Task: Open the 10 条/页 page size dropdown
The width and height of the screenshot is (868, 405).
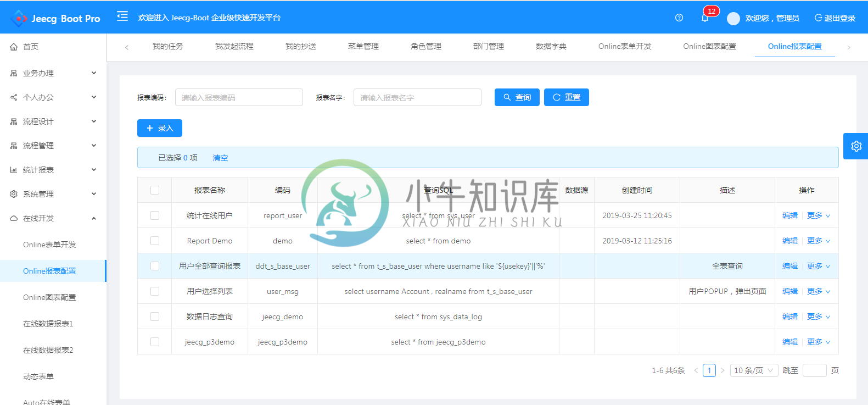Action: coord(754,370)
